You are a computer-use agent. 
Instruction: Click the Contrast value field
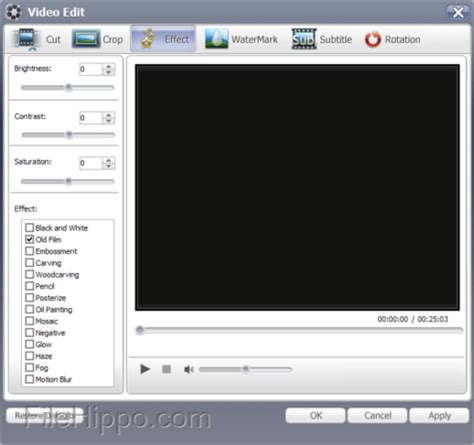91,118
